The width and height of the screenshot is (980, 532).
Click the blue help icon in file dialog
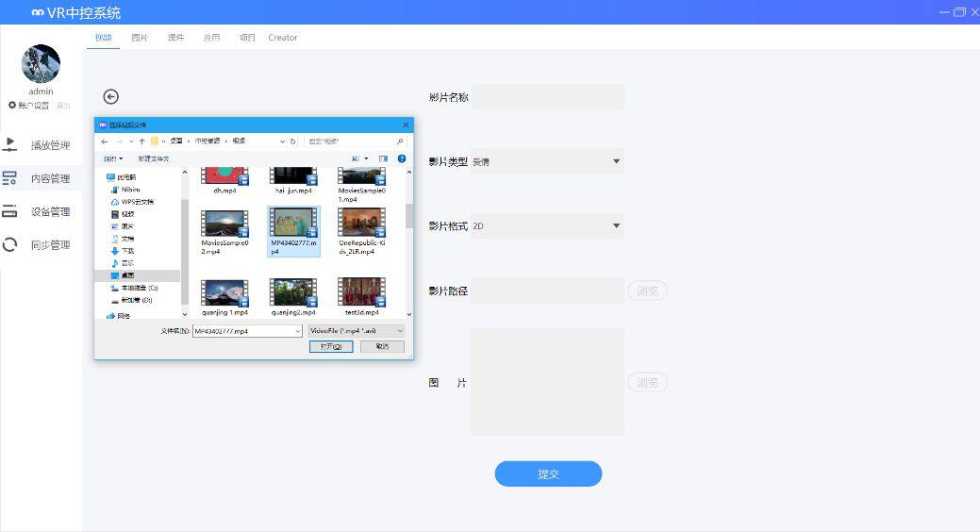tap(402, 158)
